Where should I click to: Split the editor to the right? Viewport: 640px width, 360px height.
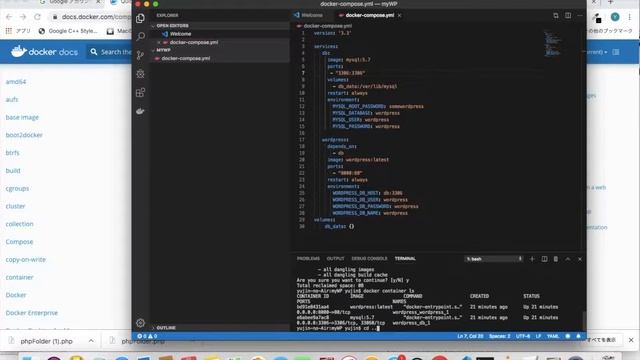point(568,16)
